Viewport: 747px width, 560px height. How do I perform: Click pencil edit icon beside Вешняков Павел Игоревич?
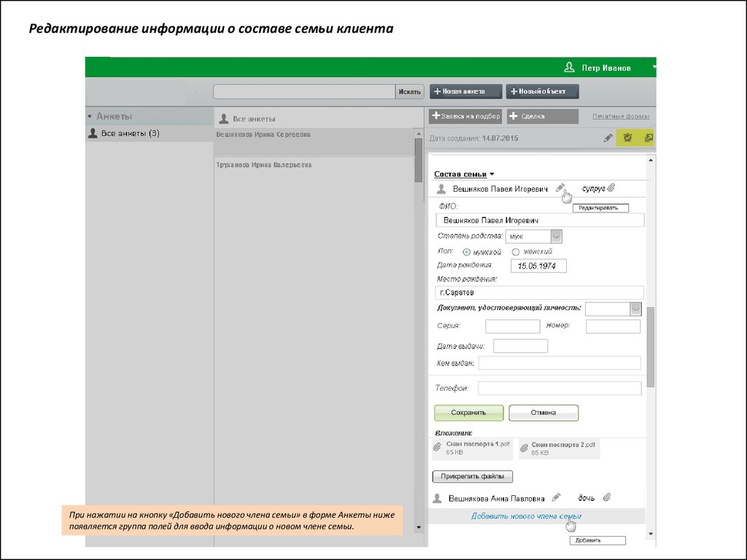pos(560,188)
